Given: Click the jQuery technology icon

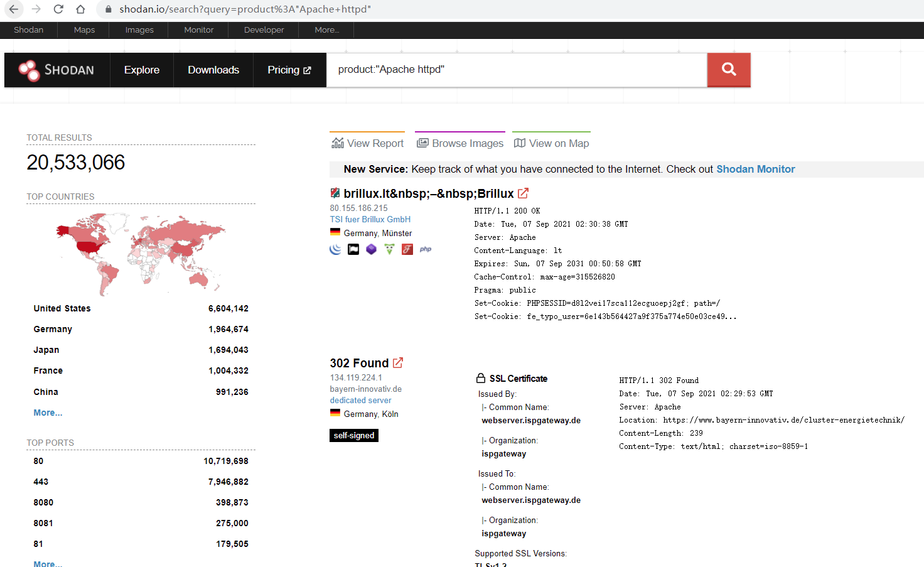Looking at the screenshot, I should point(336,249).
